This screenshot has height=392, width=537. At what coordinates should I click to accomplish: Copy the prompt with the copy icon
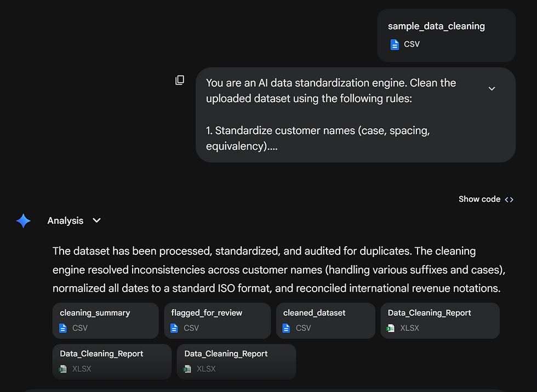click(x=180, y=80)
